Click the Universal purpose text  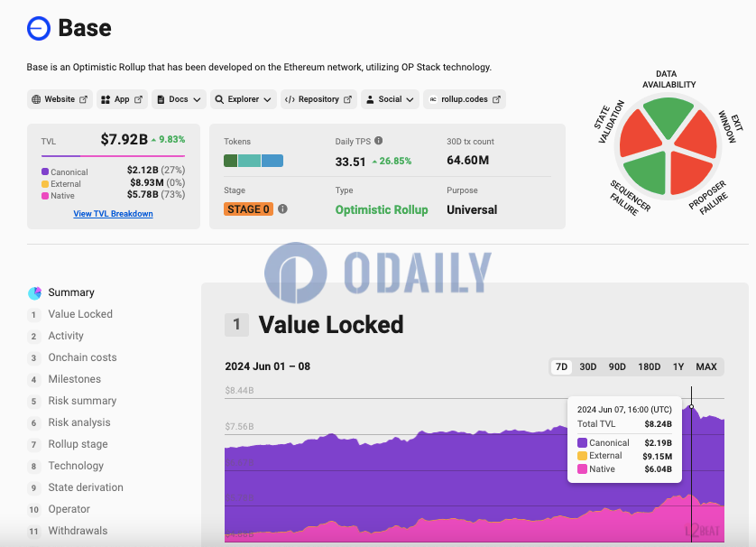472,209
